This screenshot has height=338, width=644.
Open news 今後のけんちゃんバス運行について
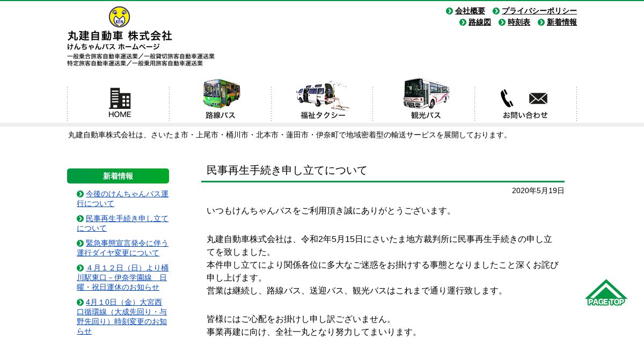(x=122, y=199)
